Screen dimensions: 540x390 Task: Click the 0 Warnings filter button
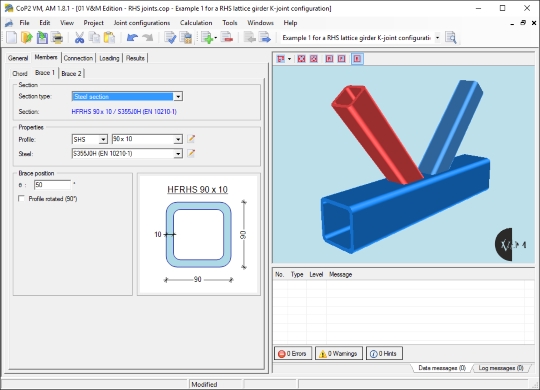pyautogui.click(x=339, y=353)
